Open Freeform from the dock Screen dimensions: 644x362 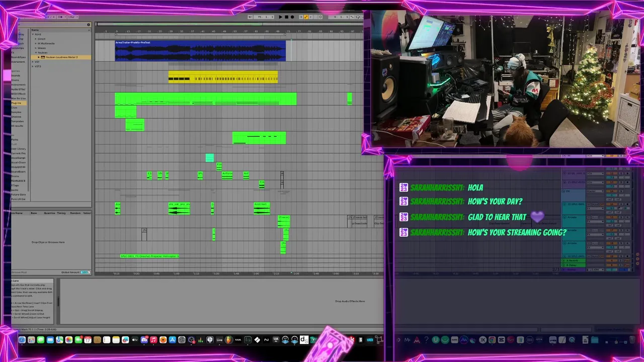point(125,340)
